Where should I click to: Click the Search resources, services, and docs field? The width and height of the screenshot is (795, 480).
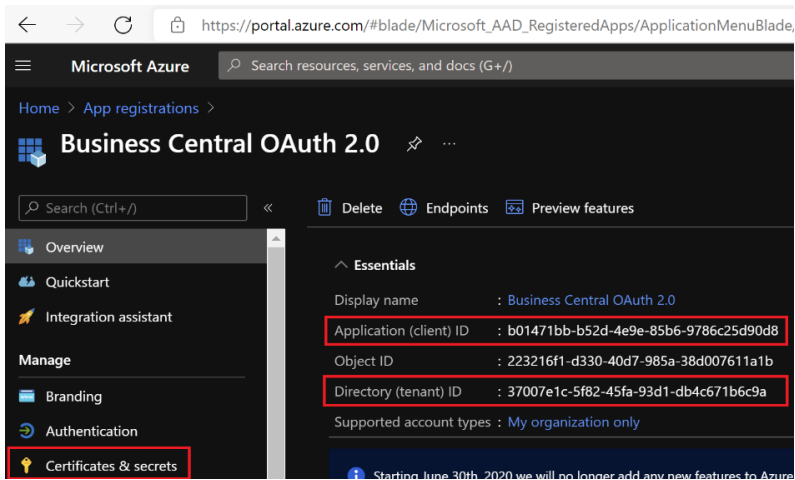coord(500,66)
